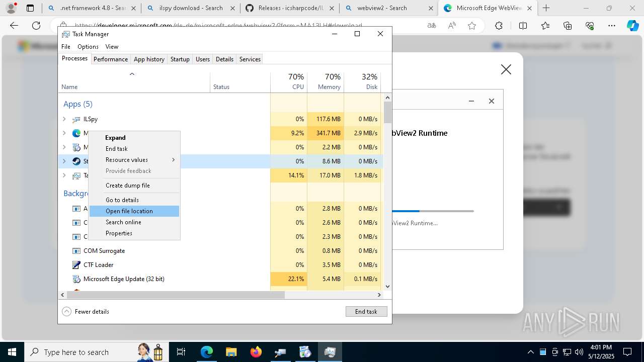The width and height of the screenshot is (644, 362).
Task: Click the CTF Loader process icon
Action: (76, 265)
